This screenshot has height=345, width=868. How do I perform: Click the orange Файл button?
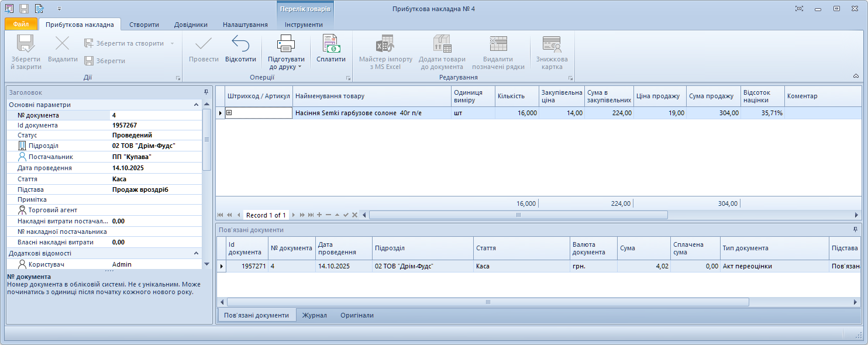click(x=21, y=25)
